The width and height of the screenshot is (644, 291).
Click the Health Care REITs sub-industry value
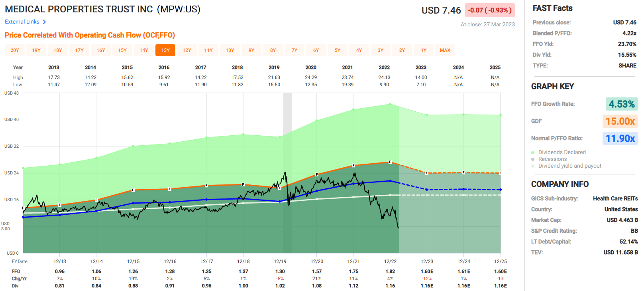(x=615, y=198)
